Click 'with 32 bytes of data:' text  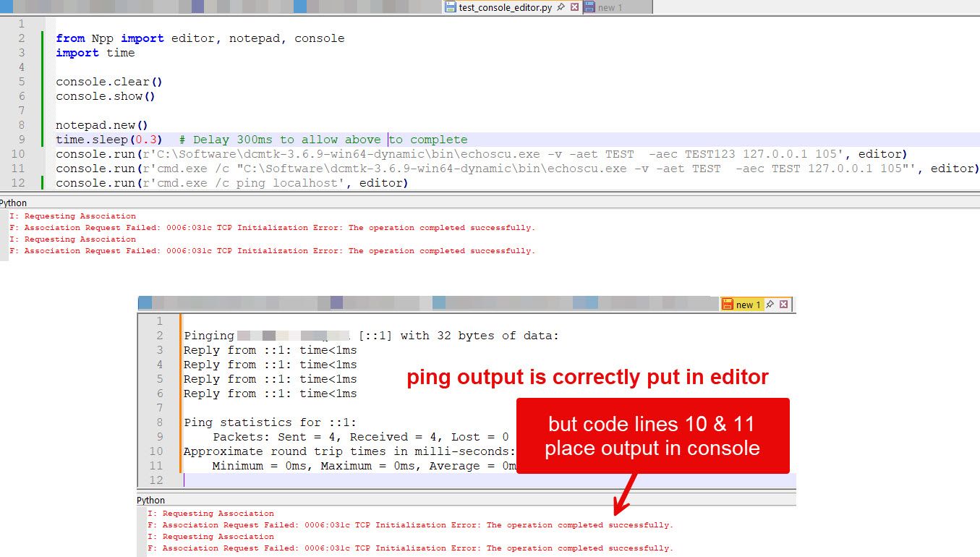[480, 336]
